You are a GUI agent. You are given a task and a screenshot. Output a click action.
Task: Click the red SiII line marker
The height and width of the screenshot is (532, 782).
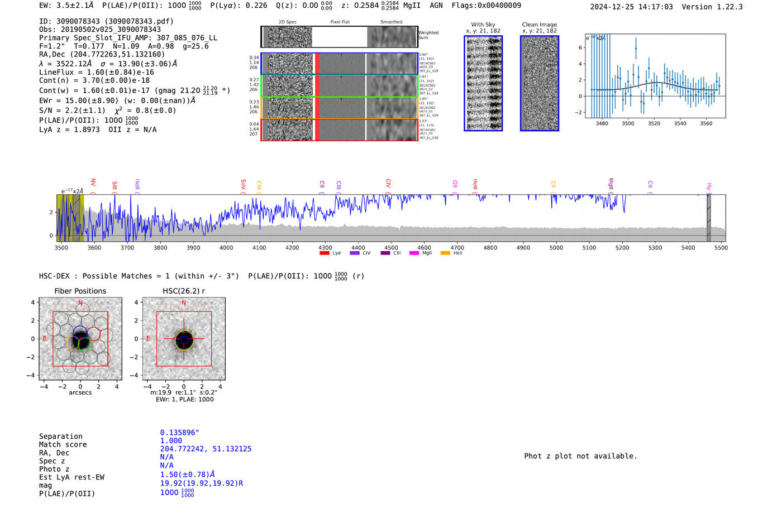tap(115, 186)
